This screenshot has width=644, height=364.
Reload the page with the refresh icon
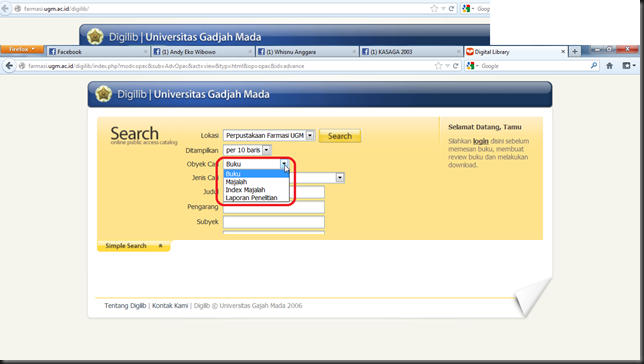click(x=455, y=66)
